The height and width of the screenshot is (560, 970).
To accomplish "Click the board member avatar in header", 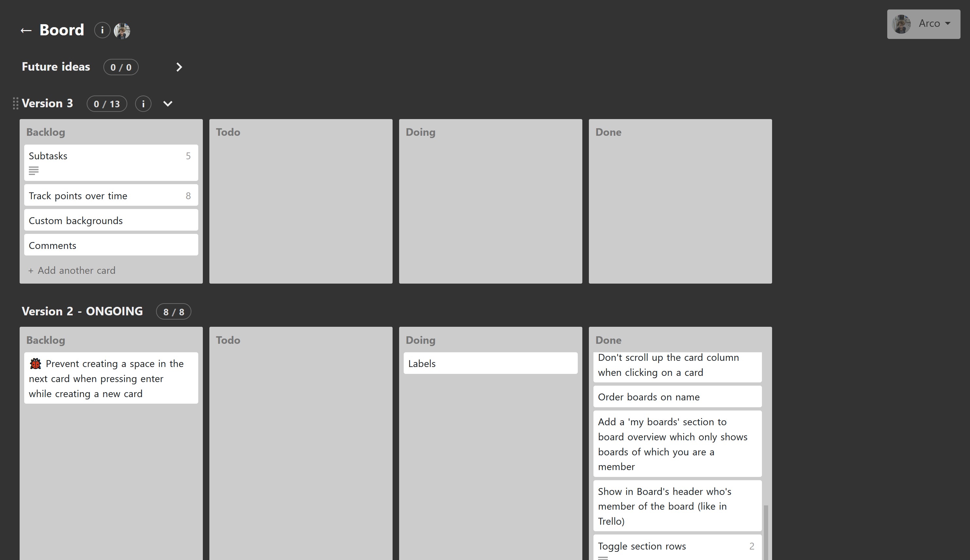I will pos(122,30).
